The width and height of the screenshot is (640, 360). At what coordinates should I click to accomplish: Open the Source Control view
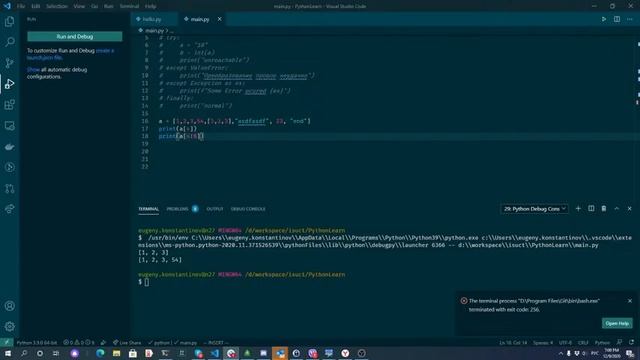tap(9, 63)
